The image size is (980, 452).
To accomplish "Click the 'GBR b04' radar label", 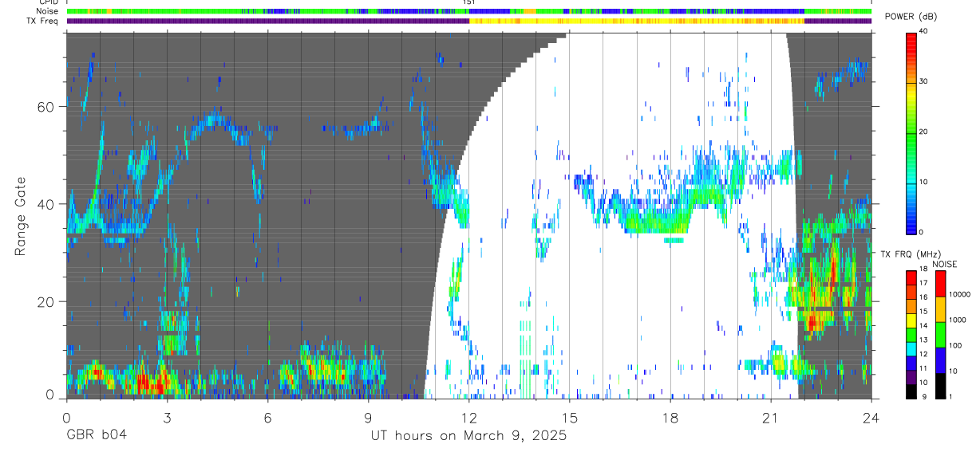I will pos(96,436).
